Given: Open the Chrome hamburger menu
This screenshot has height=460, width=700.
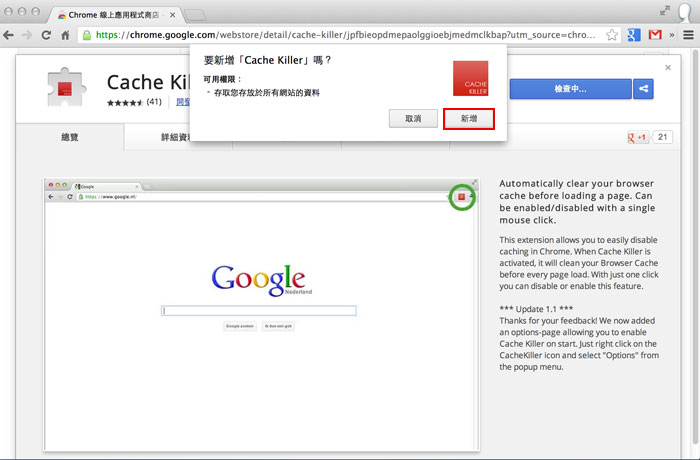Looking at the screenshot, I should click(x=688, y=35).
